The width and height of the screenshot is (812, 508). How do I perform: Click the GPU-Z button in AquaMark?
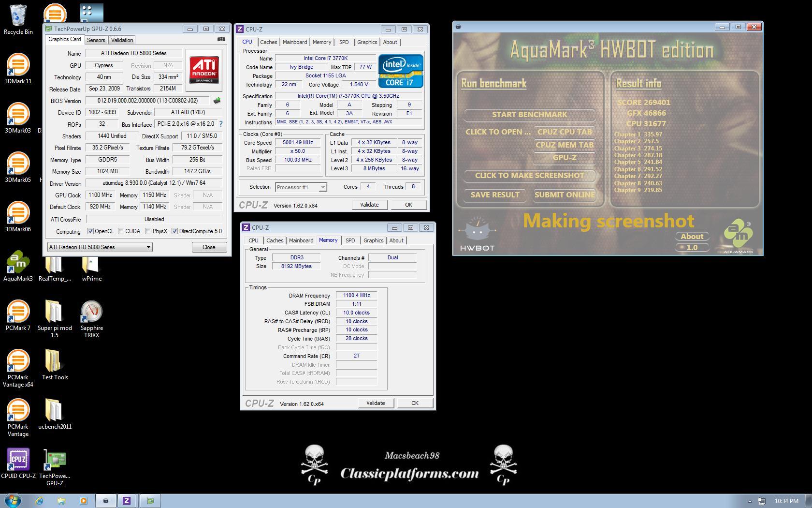(x=565, y=158)
